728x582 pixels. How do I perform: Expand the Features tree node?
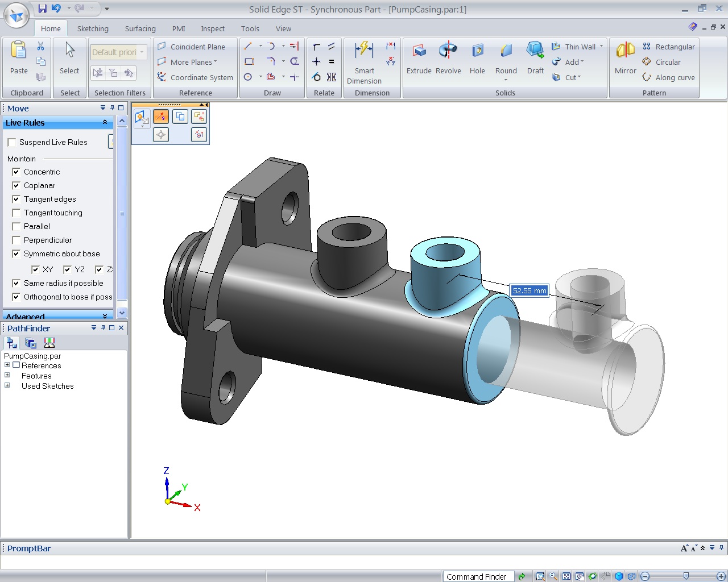click(x=7, y=375)
